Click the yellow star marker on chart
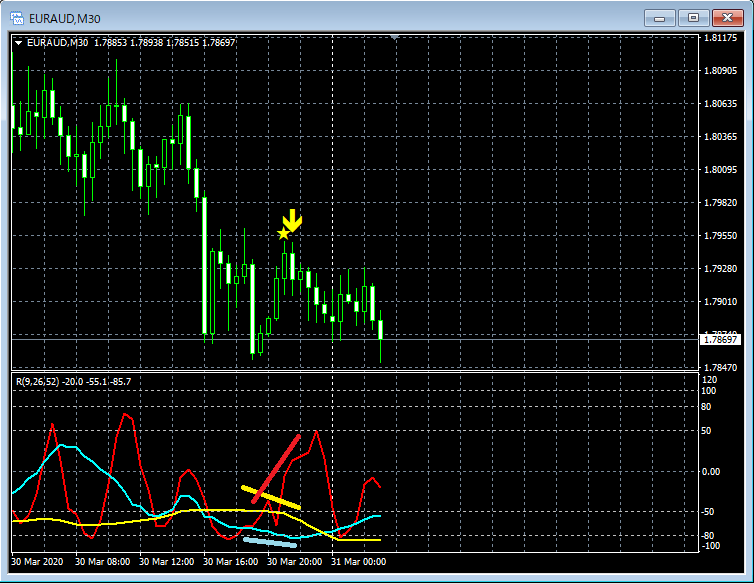Screen dimensions: 754x584 tap(283, 234)
